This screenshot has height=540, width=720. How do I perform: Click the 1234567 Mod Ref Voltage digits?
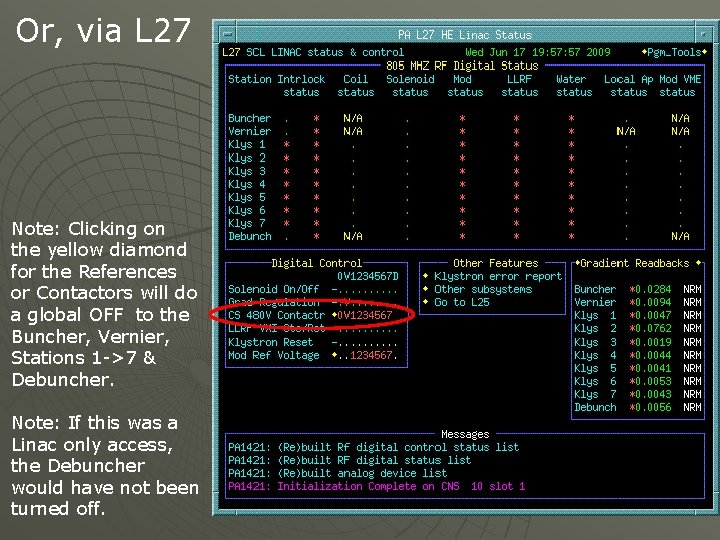pos(371,355)
